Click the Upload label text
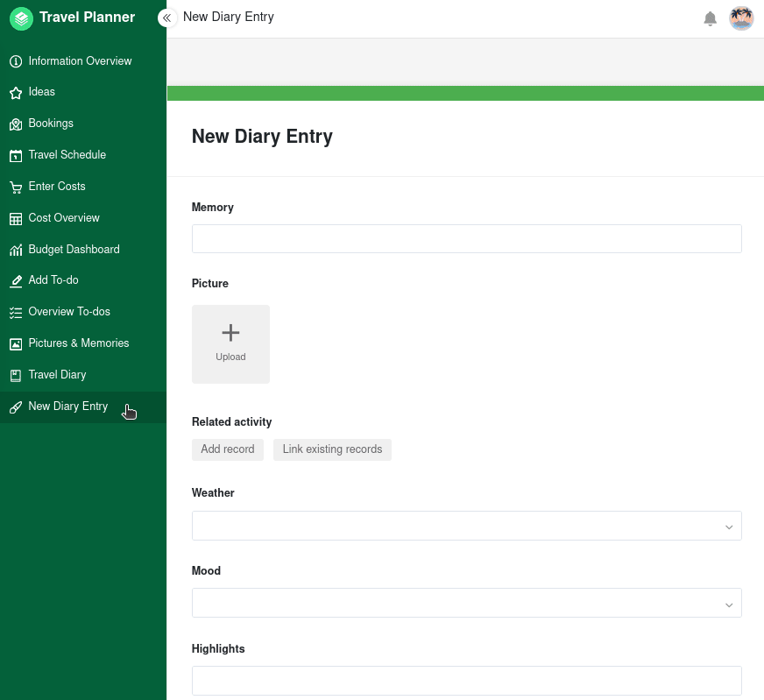This screenshot has width=764, height=700. point(230,357)
